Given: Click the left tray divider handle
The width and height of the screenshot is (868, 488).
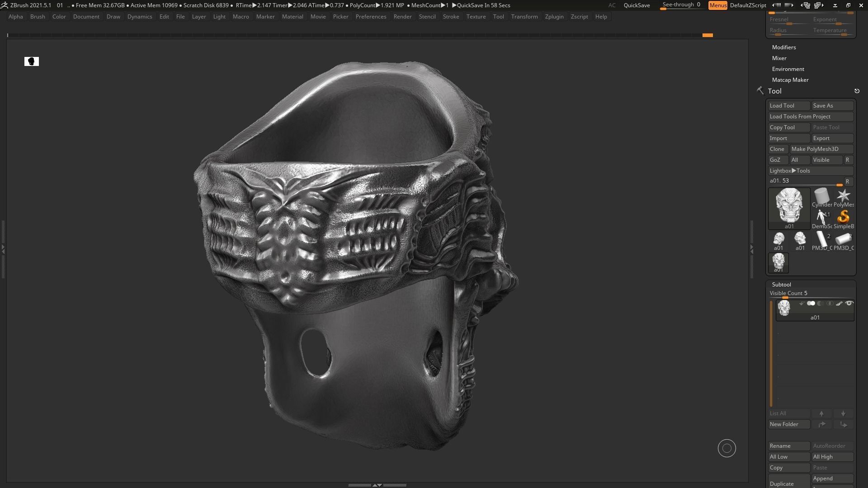Looking at the screenshot, I should tap(3, 249).
